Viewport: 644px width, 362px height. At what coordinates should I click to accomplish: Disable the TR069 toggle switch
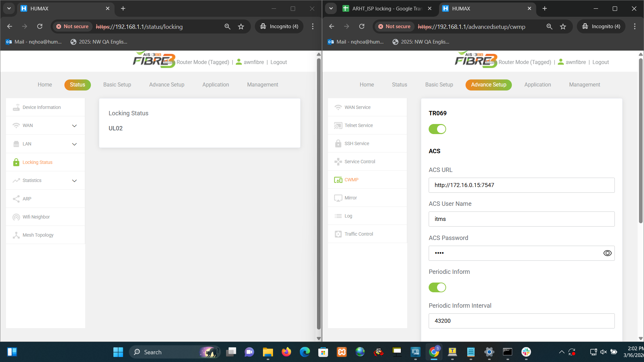click(x=437, y=129)
